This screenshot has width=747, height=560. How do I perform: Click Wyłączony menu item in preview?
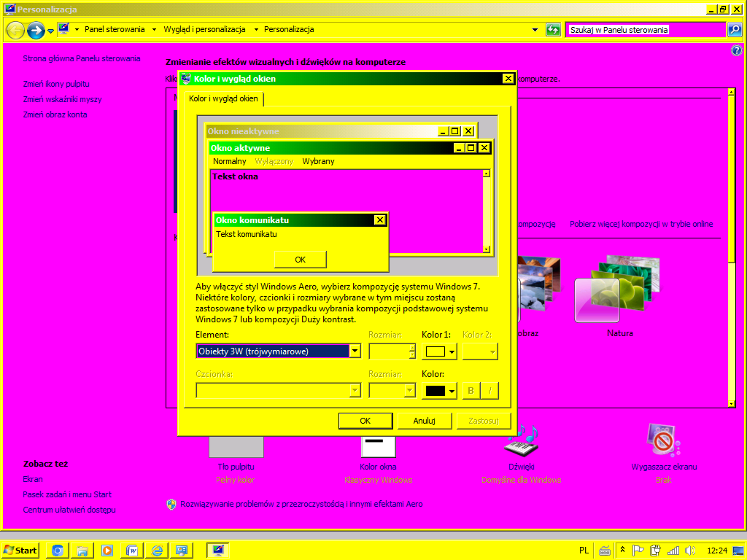pyautogui.click(x=274, y=161)
